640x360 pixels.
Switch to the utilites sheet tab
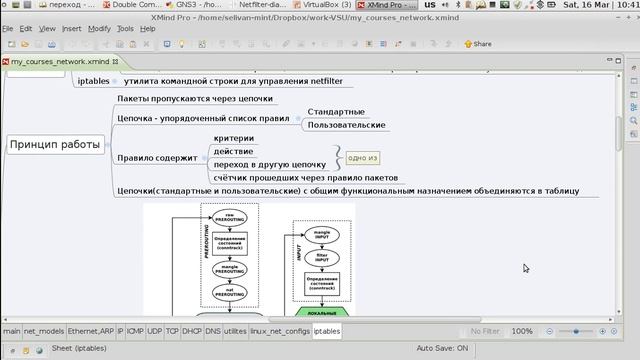click(235, 331)
